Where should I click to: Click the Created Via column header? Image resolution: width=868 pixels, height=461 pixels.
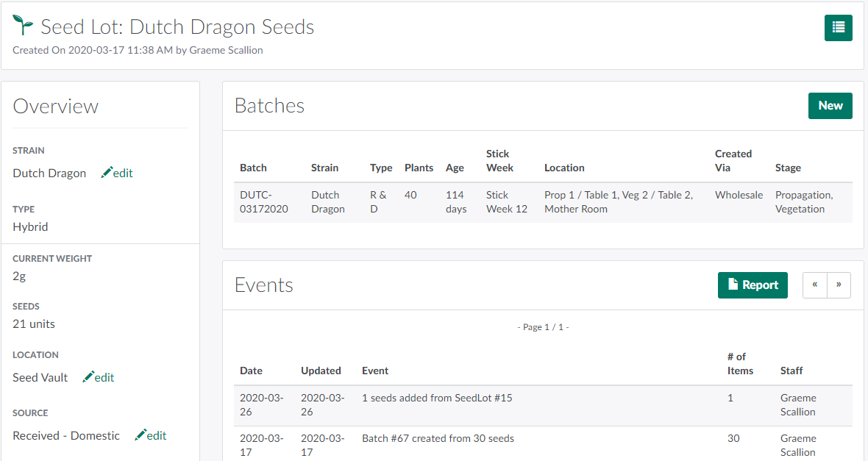(733, 161)
